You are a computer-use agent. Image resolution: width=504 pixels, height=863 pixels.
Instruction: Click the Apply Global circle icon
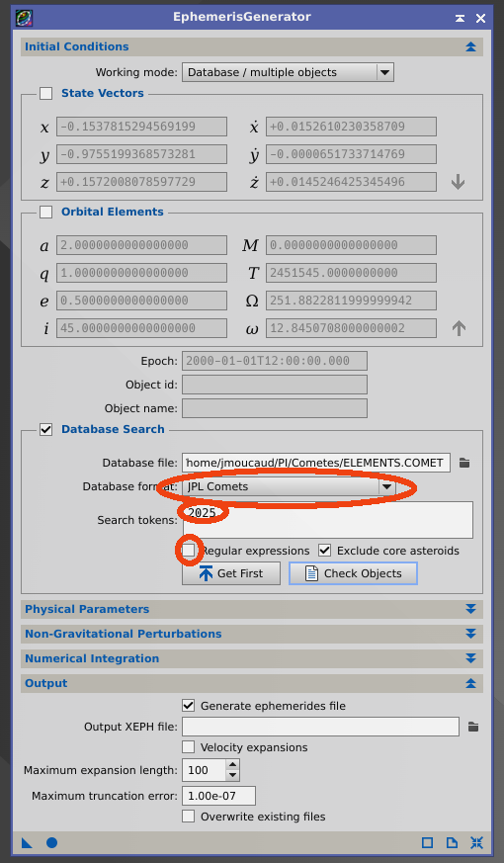pyautogui.click(x=51, y=842)
